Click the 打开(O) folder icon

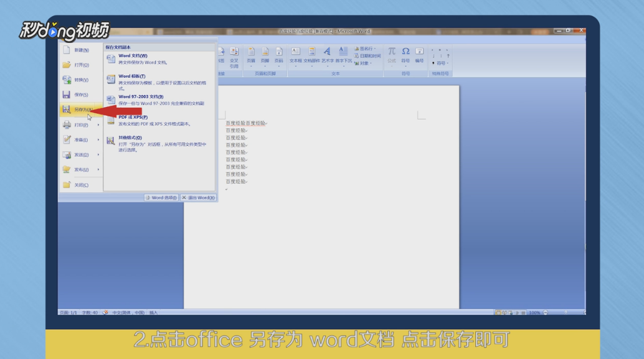point(67,65)
